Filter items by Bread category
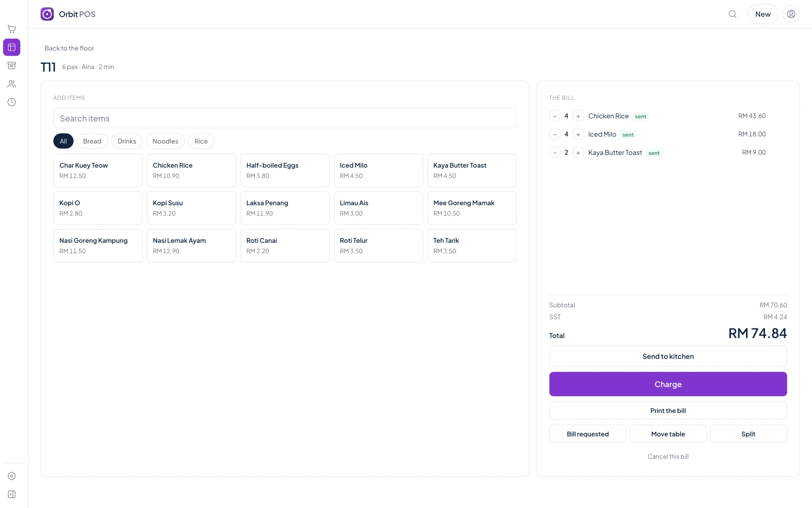The width and height of the screenshot is (812, 508). [x=92, y=141]
